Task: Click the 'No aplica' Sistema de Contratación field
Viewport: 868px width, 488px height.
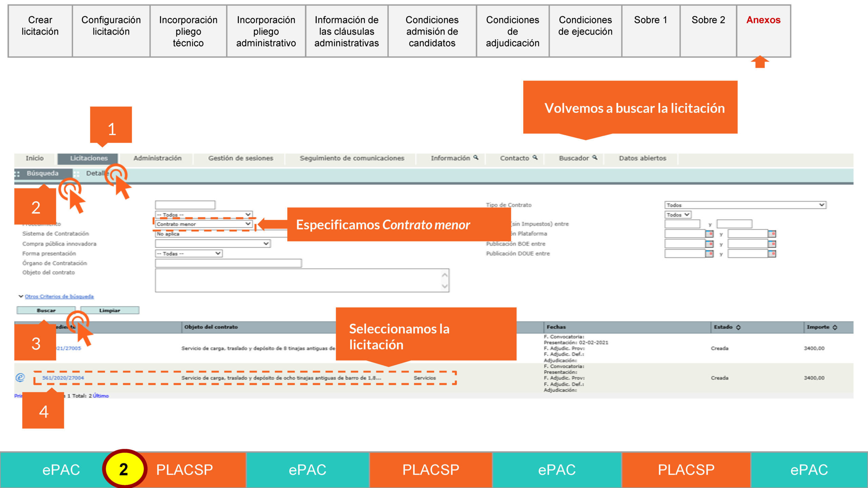Action: pos(221,234)
